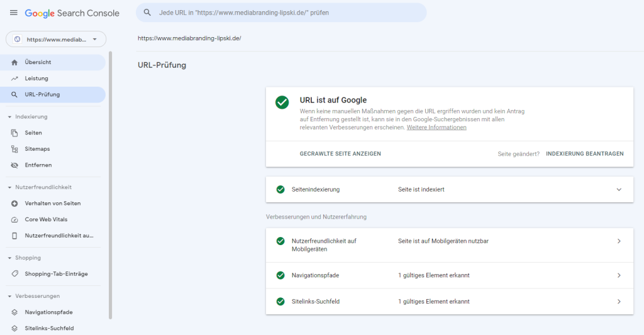The image size is (644, 335).
Task: Open Entfernen in the sidebar
Action: tap(53, 165)
